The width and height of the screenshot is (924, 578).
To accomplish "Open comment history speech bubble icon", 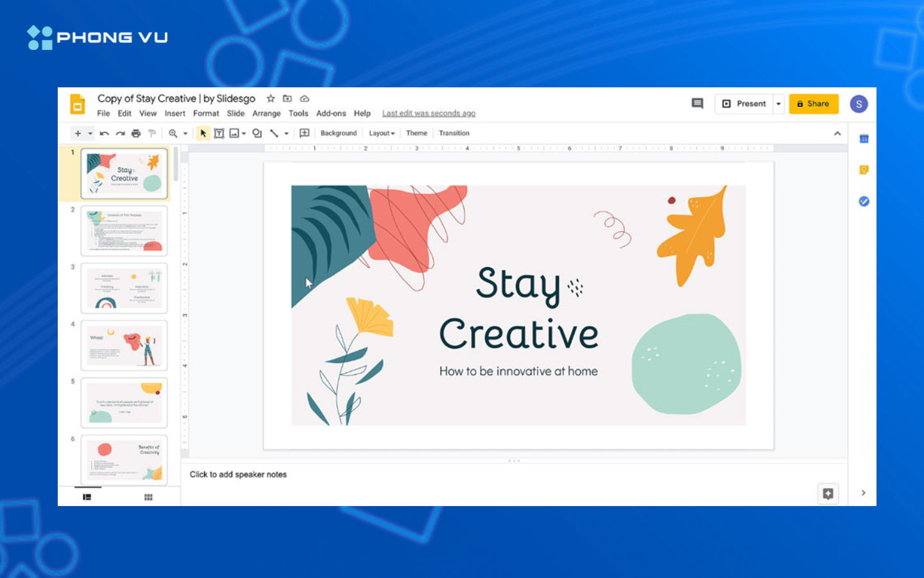I will coord(697,103).
